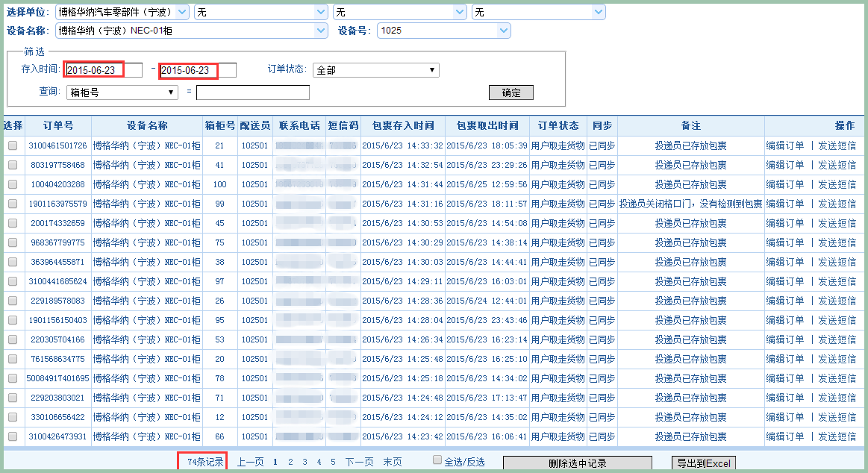Tick checkbox for order 3100461501726
868x473 pixels.
tap(13, 146)
